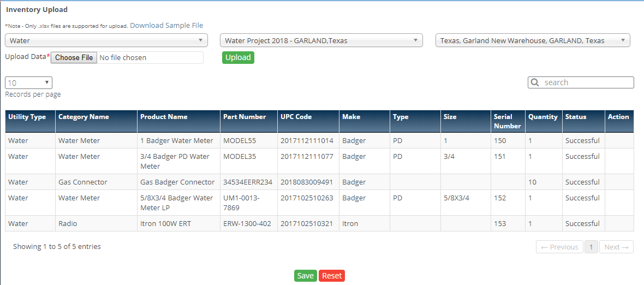The width and height of the screenshot is (644, 285).
Task: Expand the Water Project 2018 dropdown
Action: 321,40
